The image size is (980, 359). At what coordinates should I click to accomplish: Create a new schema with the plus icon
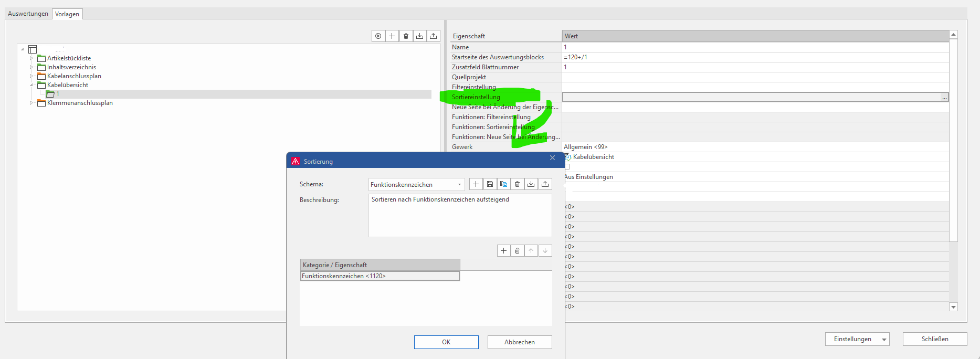tap(476, 184)
